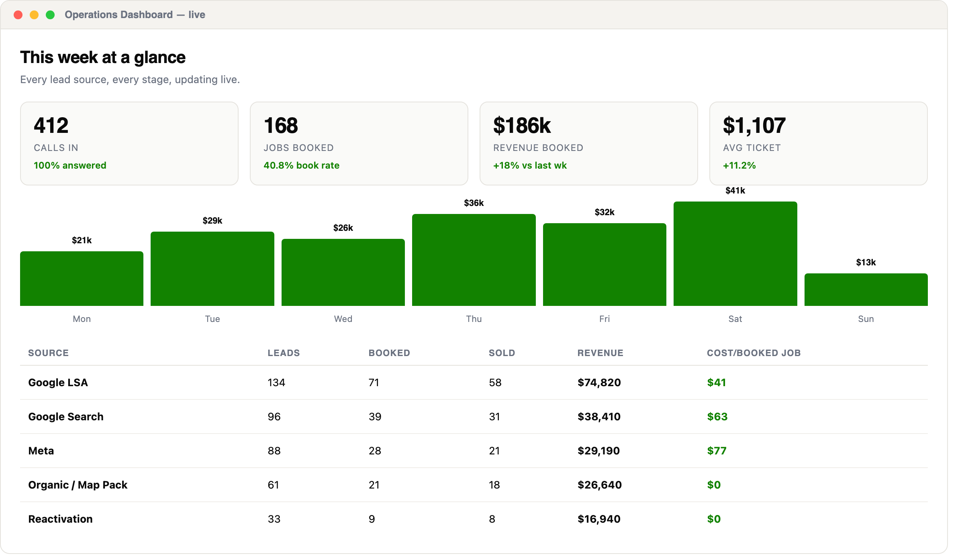Click the 'This week at a glance' heading
This screenshot has width=964, height=560.
tap(103, 57)
